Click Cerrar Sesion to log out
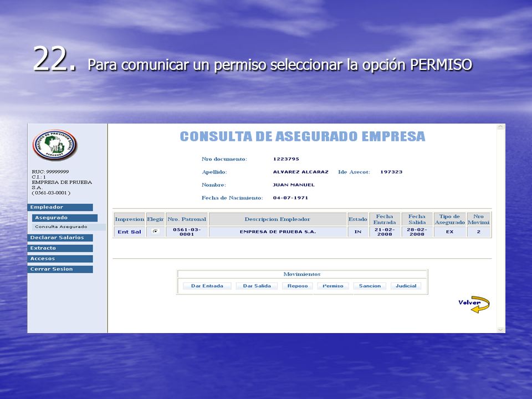 click(60, 269)
